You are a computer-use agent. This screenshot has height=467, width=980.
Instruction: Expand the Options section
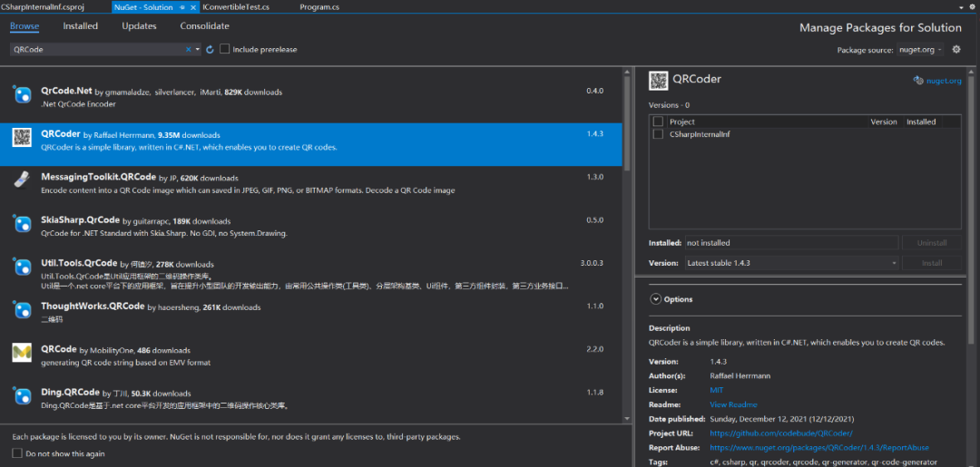656,299
